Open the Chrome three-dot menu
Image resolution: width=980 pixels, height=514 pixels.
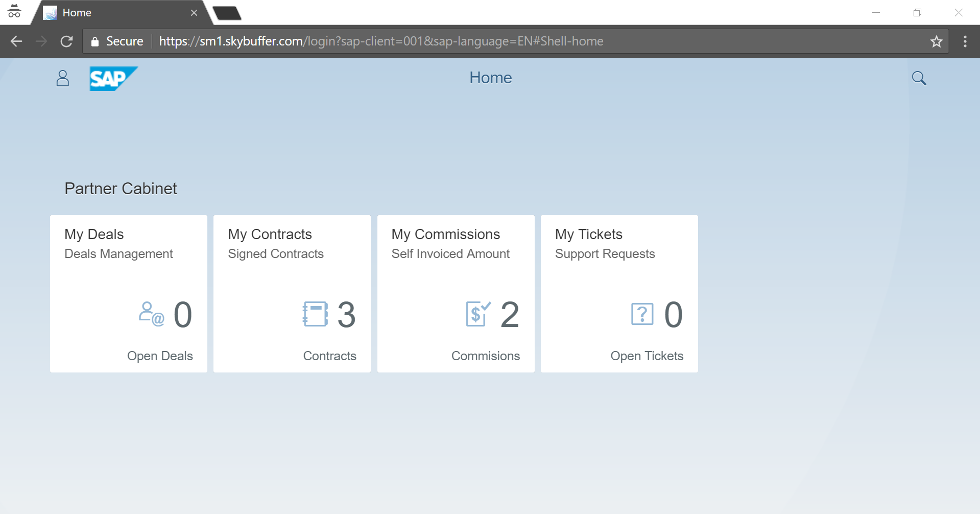point(965,41)
